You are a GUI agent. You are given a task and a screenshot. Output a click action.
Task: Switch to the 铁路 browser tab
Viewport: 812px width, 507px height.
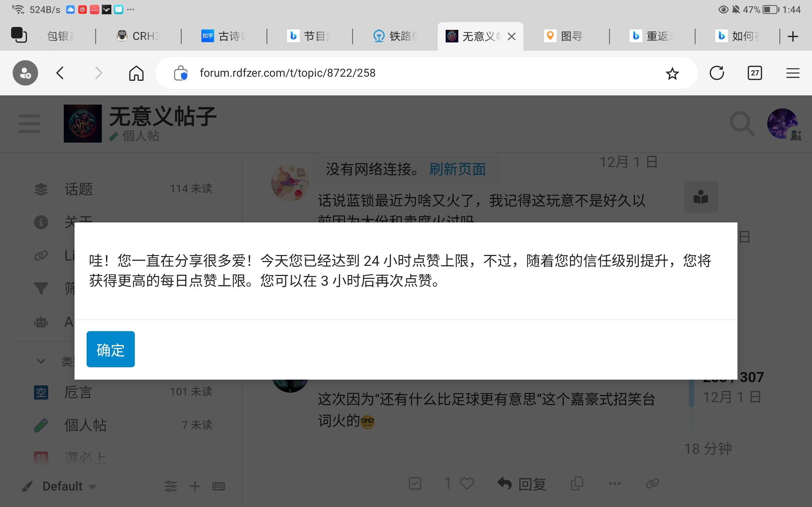395,36
